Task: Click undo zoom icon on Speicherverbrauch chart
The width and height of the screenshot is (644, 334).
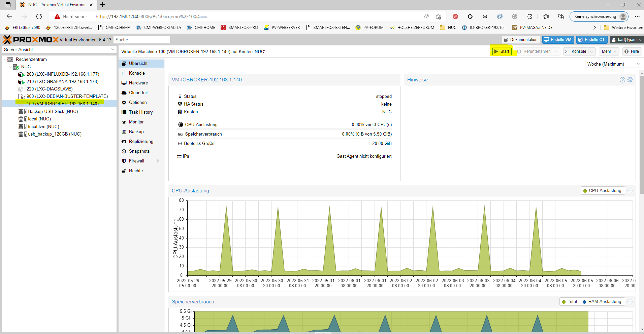Action: pyautogui.click(x=630, y=302)
